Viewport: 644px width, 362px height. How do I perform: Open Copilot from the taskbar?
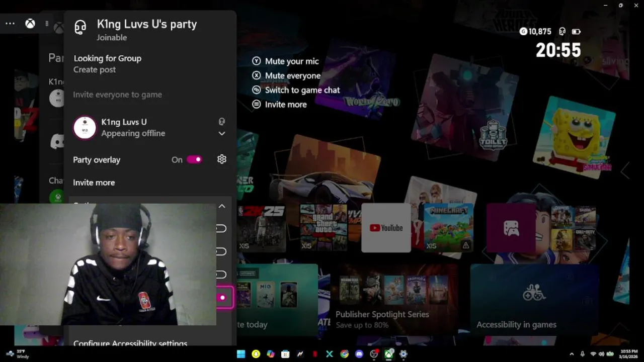(x=271, y=354)
